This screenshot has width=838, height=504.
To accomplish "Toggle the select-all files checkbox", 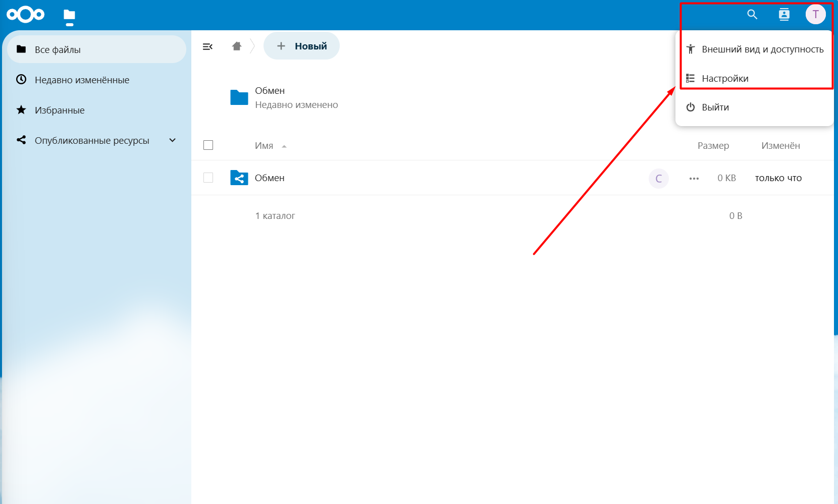I will click(x=208, y=145).
